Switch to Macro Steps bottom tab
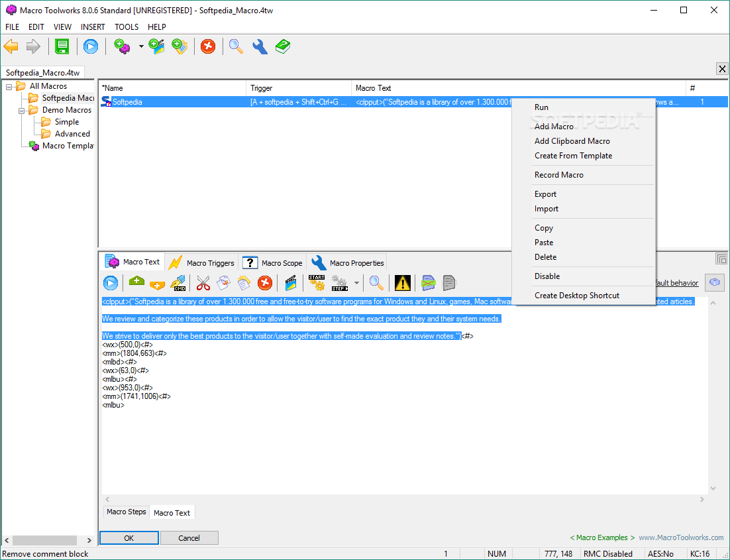 [126, 512]
